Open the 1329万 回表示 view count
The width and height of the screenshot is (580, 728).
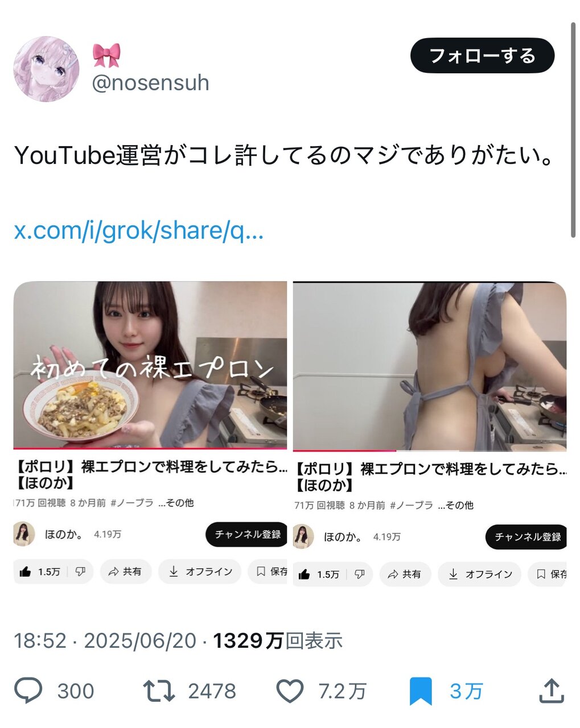click(278, 641)
